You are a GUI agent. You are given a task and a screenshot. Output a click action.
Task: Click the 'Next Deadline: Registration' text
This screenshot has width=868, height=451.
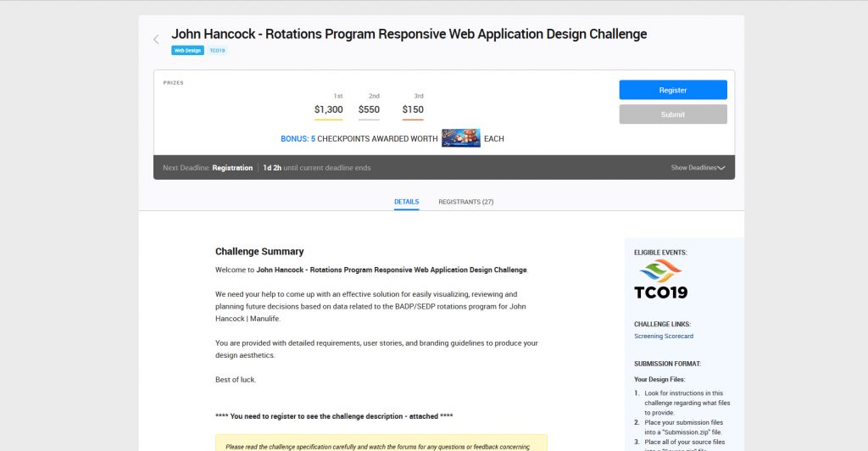tap(208, 168)
